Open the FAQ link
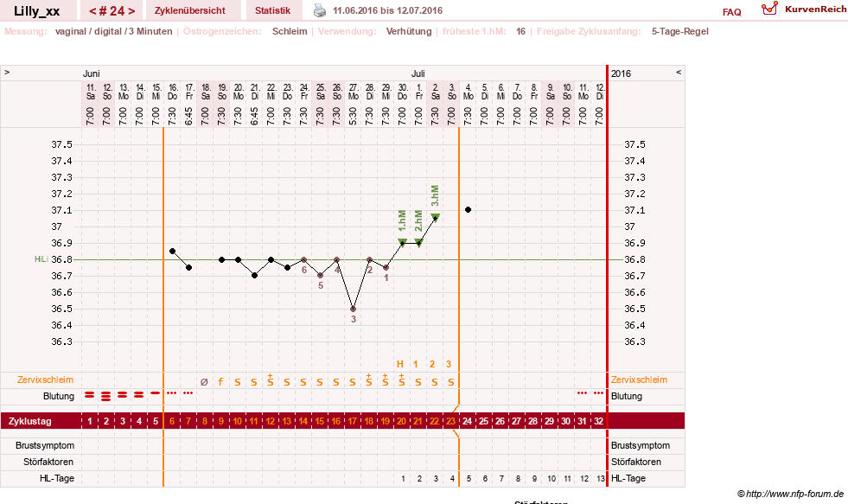Screen dimensions: 848x504 (x=731, y=12)
